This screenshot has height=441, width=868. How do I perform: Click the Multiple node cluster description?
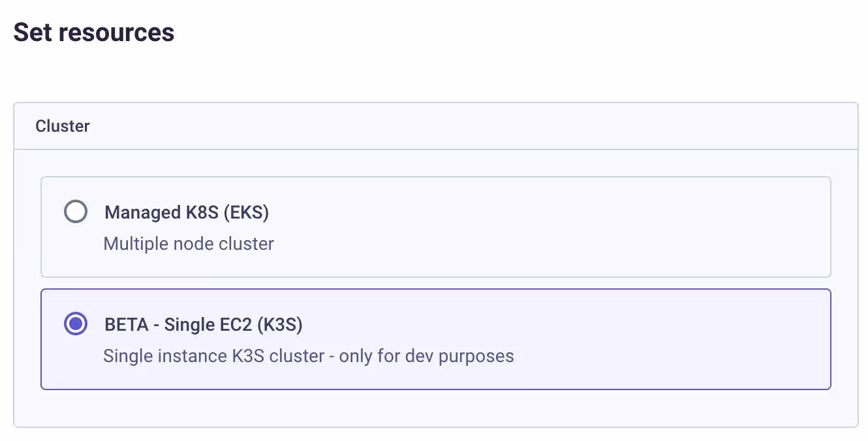coord(188,243)
